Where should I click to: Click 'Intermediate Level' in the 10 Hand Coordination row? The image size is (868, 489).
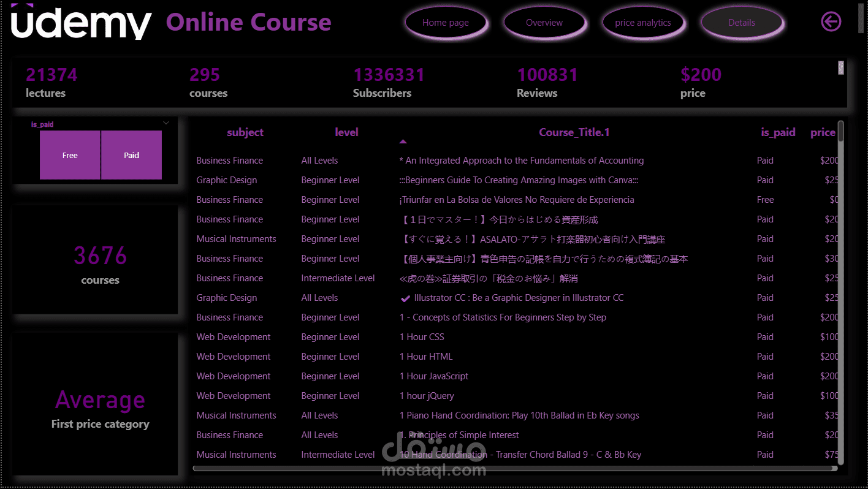[x=338, y=455]
